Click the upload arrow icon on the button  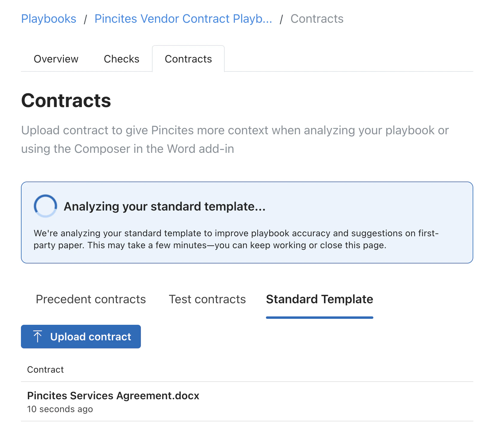pyautogui.click(x=37, y=336)
